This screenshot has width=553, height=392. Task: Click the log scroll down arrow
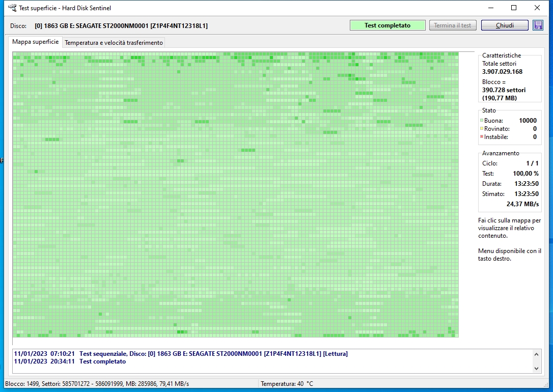tap(536, 369)
